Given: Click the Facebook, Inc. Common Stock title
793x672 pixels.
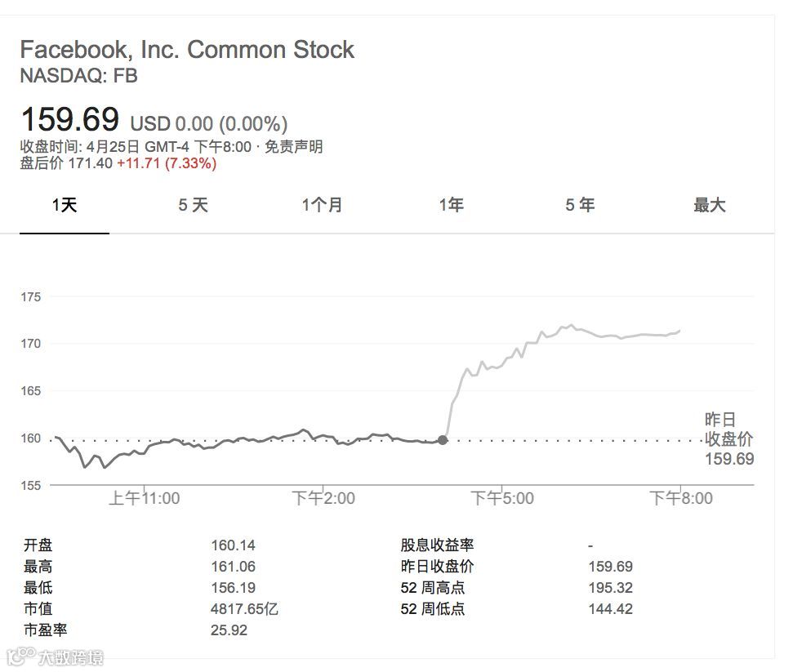Looking at the screenshot, I should click(187, 50).
